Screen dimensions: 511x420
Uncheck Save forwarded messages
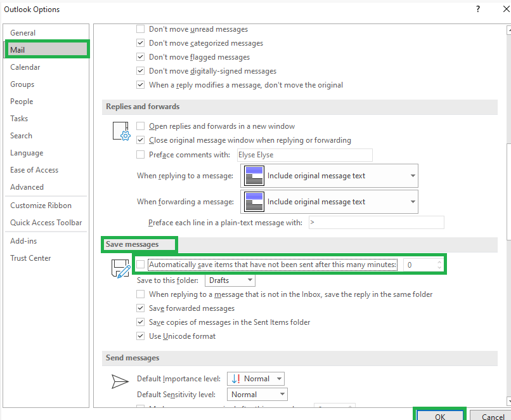(x=141, y=308)
